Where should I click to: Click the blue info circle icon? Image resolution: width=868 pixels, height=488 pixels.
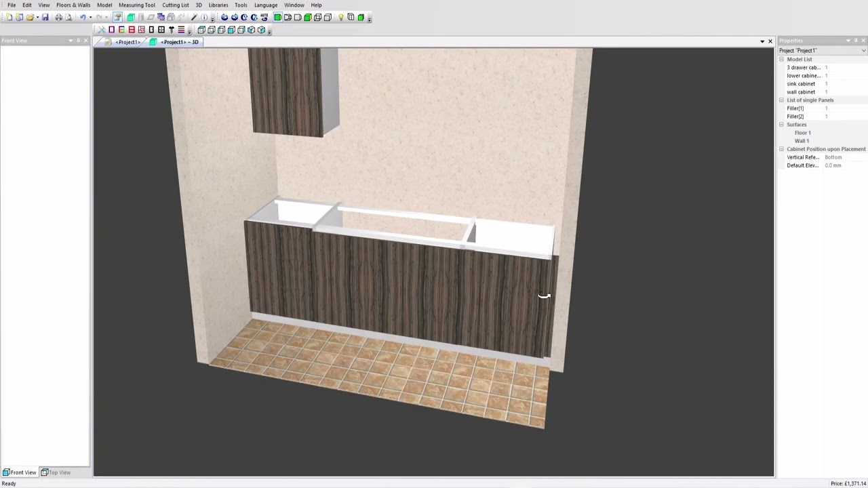click(x=204, y=17)
